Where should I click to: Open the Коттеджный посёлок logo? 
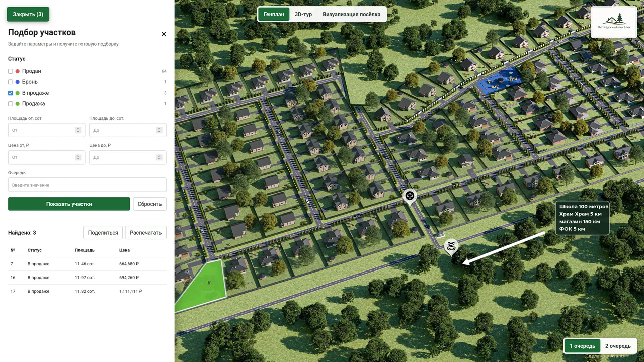(x=614, y=22)
